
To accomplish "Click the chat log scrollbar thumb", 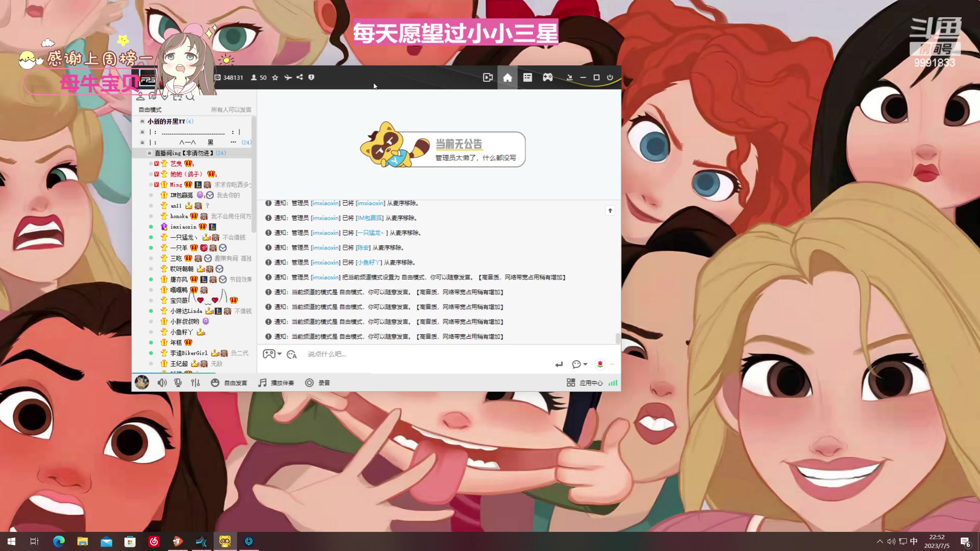I will 617,338.
